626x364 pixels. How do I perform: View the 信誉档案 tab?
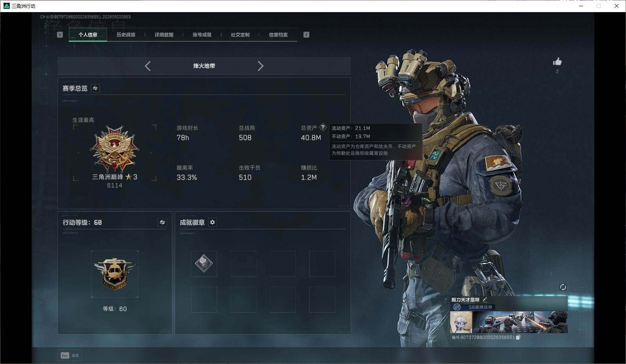point(278,35)
